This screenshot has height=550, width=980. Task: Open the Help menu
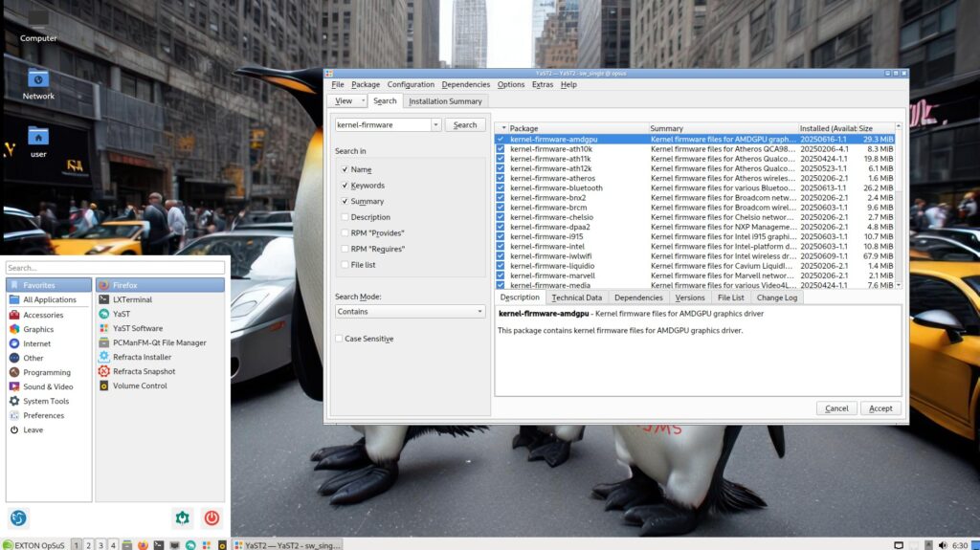coord(568,84)
